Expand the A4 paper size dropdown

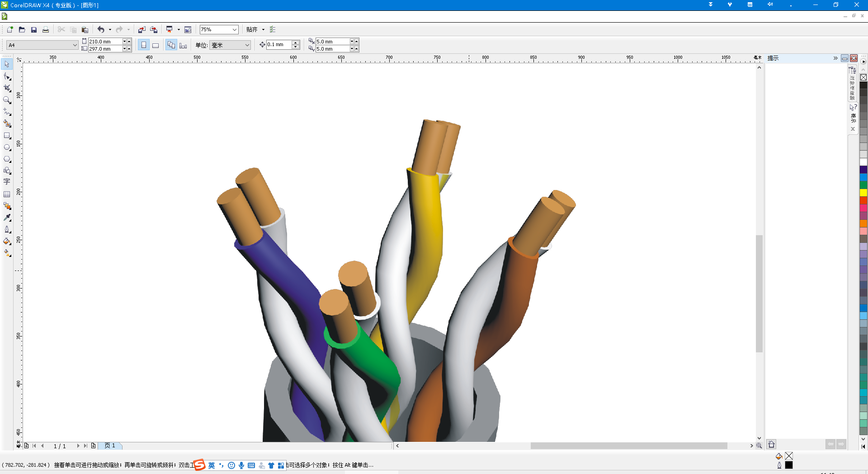click(x=75, y=45)
